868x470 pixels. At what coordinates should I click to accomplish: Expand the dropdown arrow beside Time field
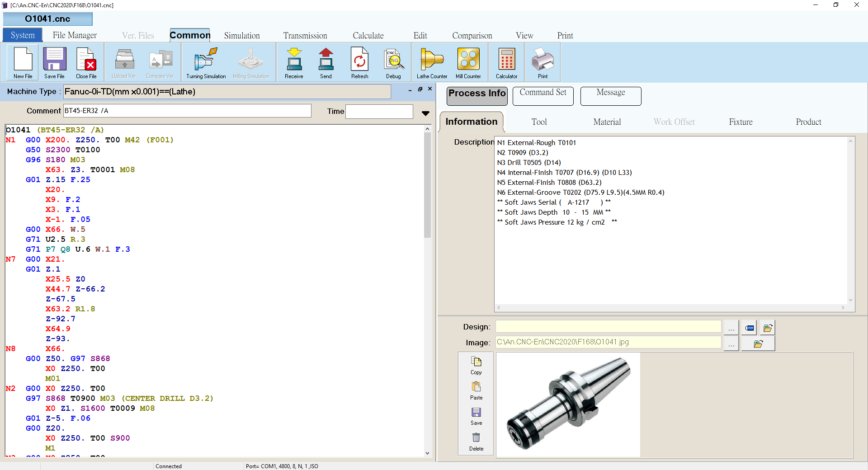pyautogui.click(x=425, y=113)
